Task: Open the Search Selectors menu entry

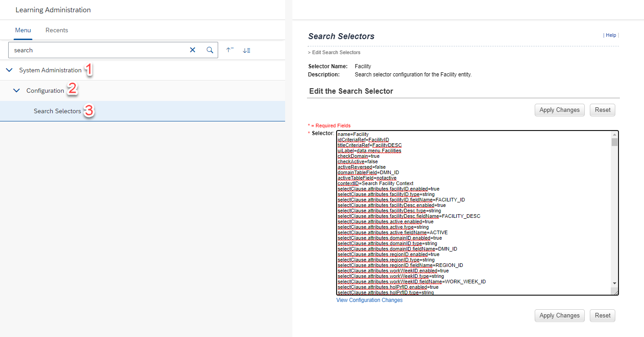Action: [143, 111]
